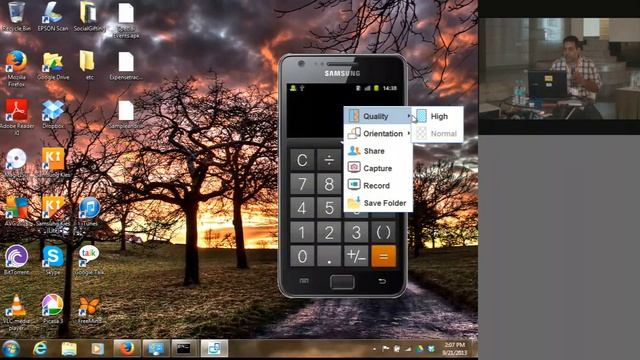Open FreeMind butterfly desktop shortcut
Viewport: 640px width, 360px height.
click(x=89, y=309)
